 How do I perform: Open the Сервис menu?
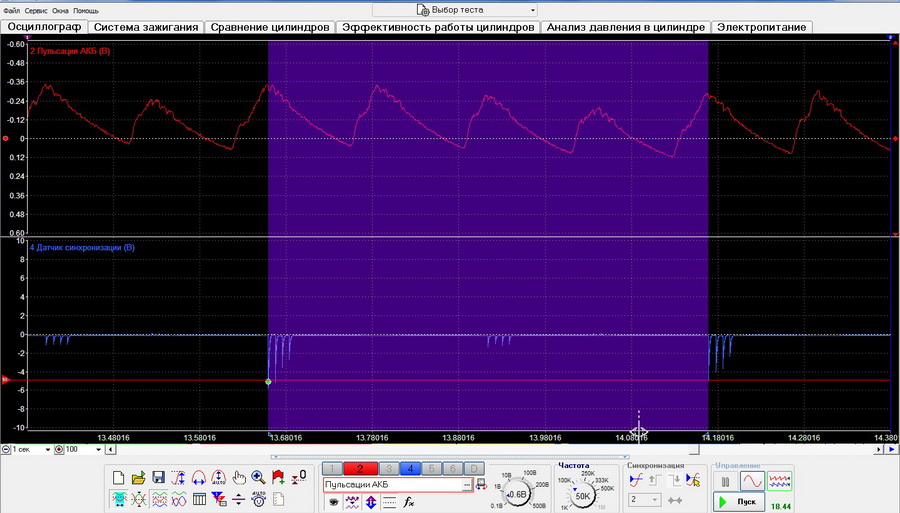point(36,10)
